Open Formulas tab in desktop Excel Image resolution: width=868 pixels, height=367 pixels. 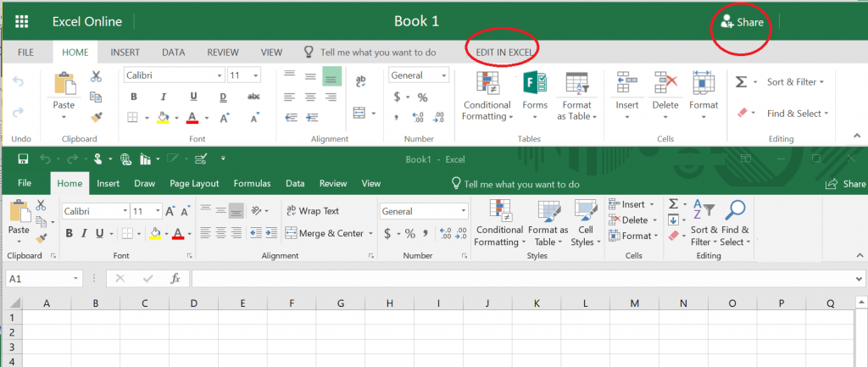253,183
